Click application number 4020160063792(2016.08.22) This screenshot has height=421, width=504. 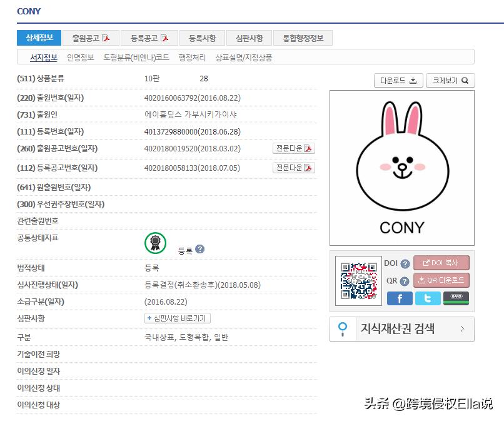192,98
